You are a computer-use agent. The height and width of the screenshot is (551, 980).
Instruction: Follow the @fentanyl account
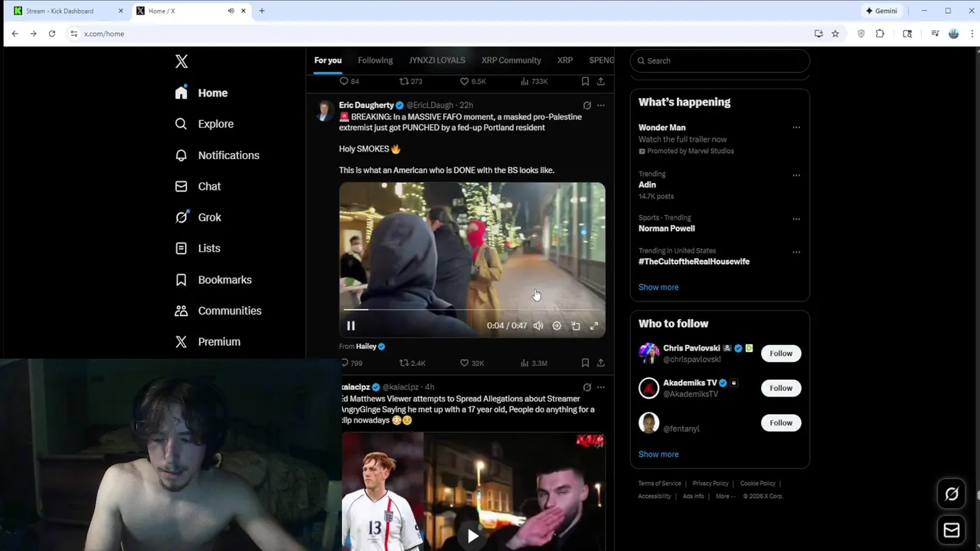point(781,422)
